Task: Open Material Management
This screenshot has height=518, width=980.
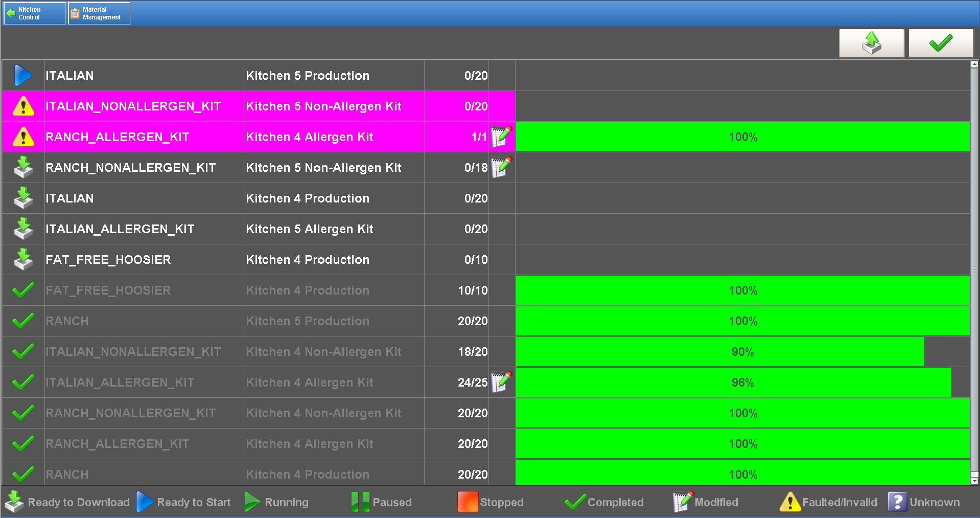Action: (x=99, y=13)
